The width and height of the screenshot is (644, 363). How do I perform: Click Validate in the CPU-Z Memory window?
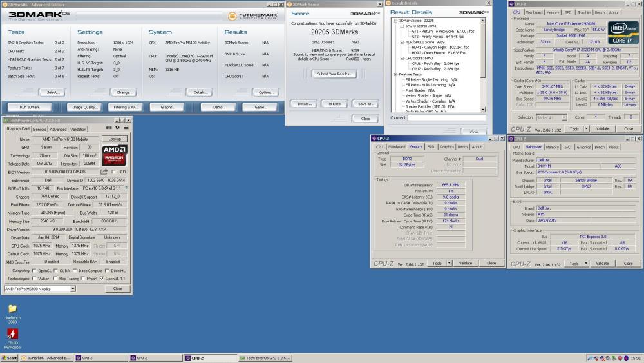466,263
